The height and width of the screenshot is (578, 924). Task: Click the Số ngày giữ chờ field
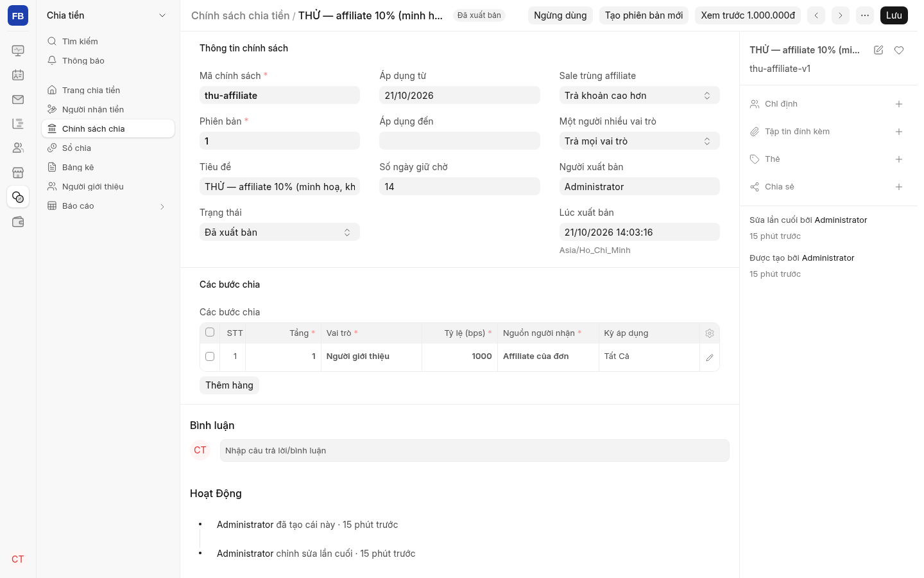[459, 187]
